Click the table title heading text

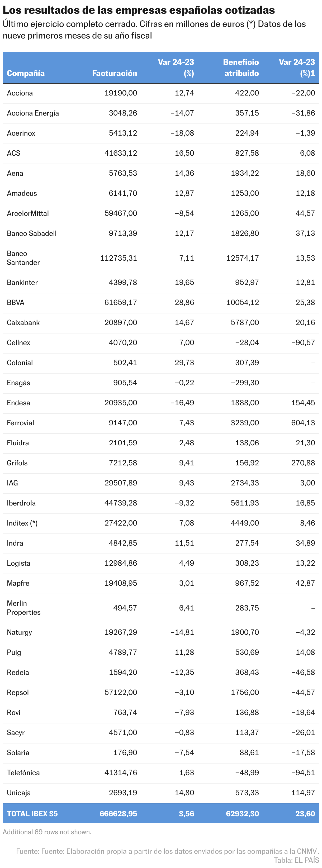139,10
